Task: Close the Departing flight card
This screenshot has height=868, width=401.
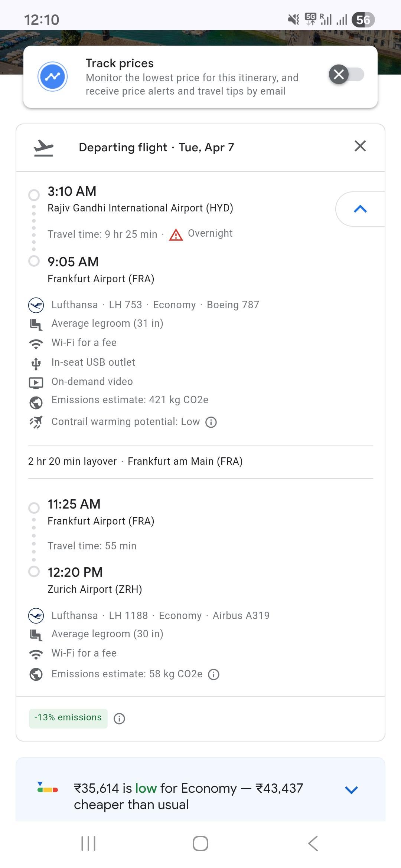Action: pyautogui.click(x=360, y=146)
